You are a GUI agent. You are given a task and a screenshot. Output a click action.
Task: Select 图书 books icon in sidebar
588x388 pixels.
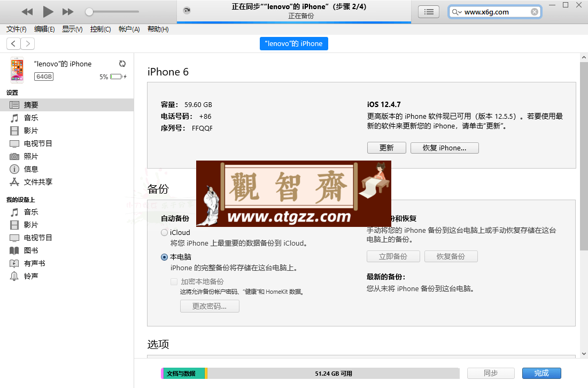coord(14,250)
